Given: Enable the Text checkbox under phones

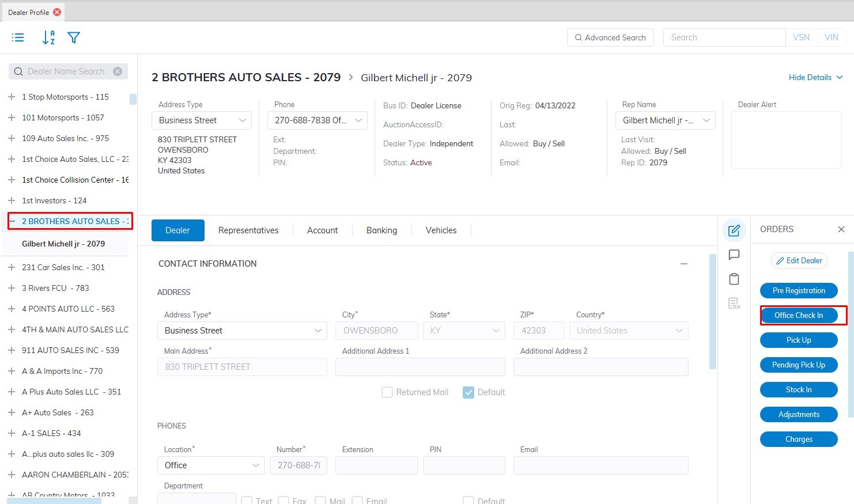Looking at the screenshot, I should coord(247,501).
